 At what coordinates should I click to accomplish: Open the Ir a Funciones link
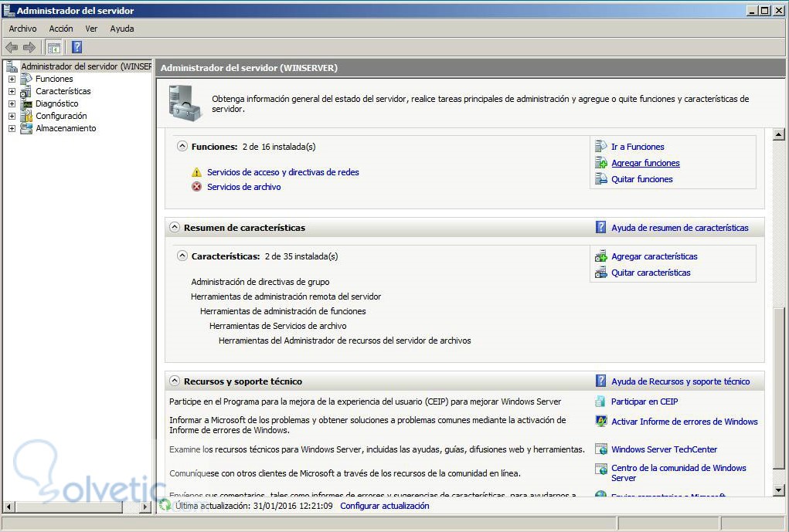pyautogui.click(x=638, y=147)
